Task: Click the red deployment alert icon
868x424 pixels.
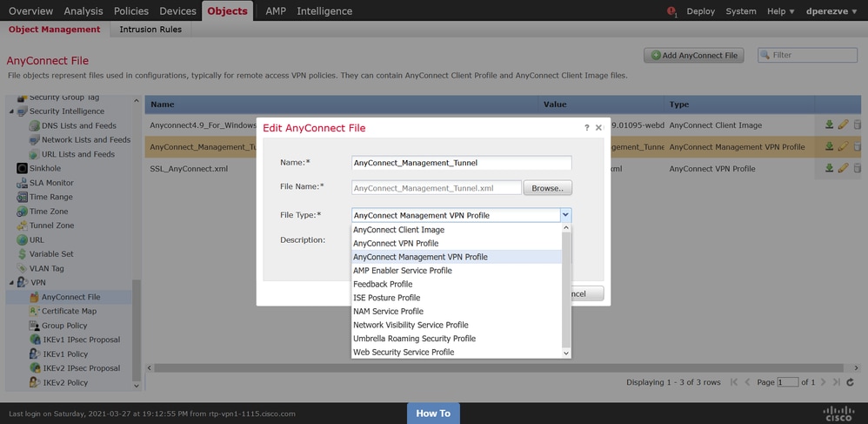Action: pyautogui.click(x=671, y=11)
